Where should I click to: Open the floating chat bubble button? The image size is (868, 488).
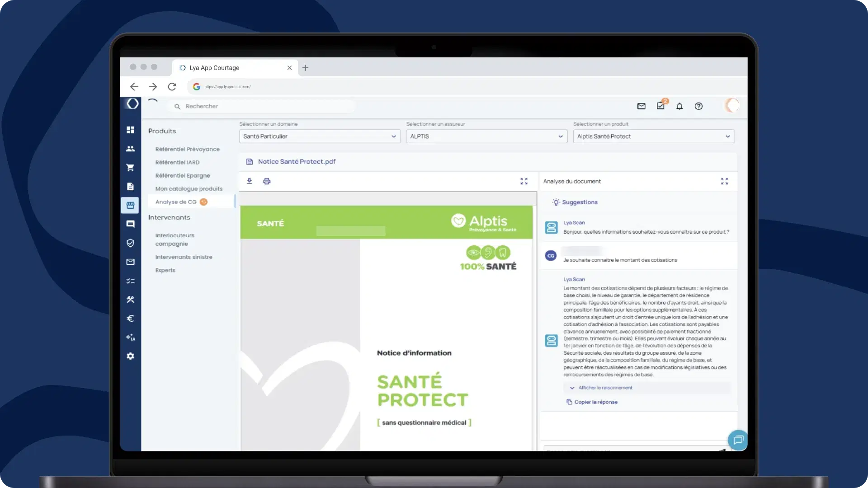(738, 440)
